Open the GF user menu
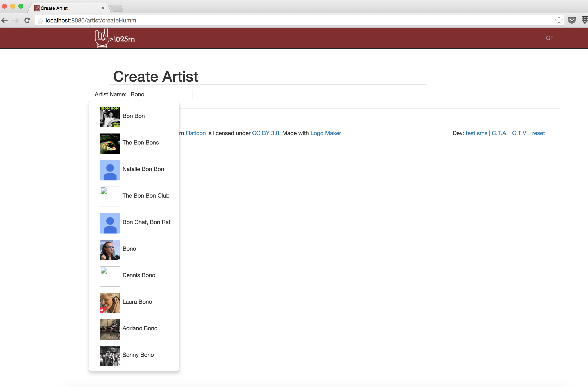588x387 pixels. [549, 38]
